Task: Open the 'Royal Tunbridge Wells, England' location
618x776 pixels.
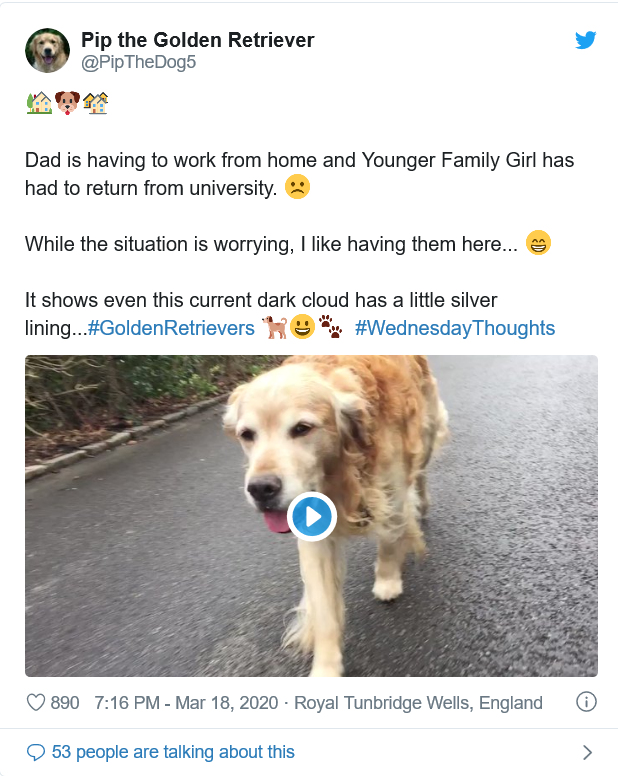Action: [419, 702]
